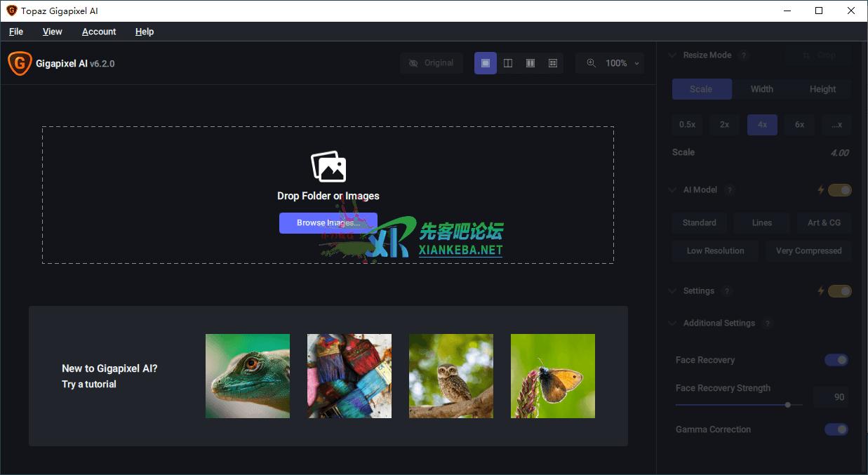
Task: Click the zoom magnifier icon
Action: [x=591, y=63]
